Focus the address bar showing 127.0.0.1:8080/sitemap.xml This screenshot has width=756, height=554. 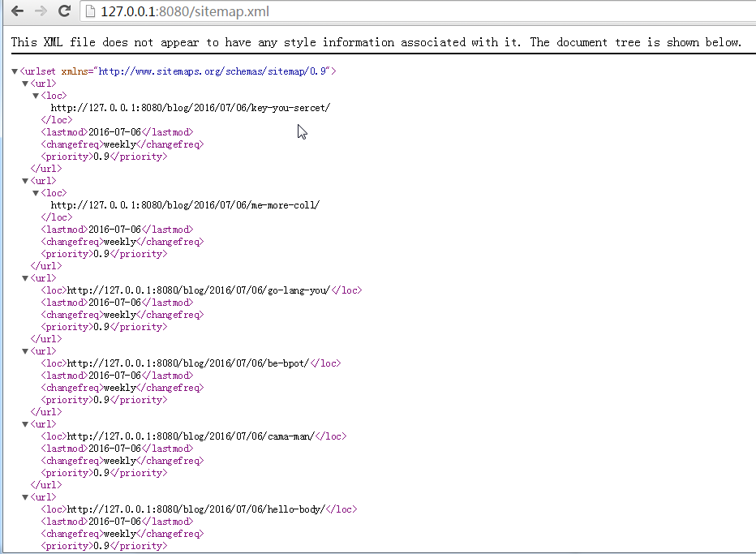[419, 11]
